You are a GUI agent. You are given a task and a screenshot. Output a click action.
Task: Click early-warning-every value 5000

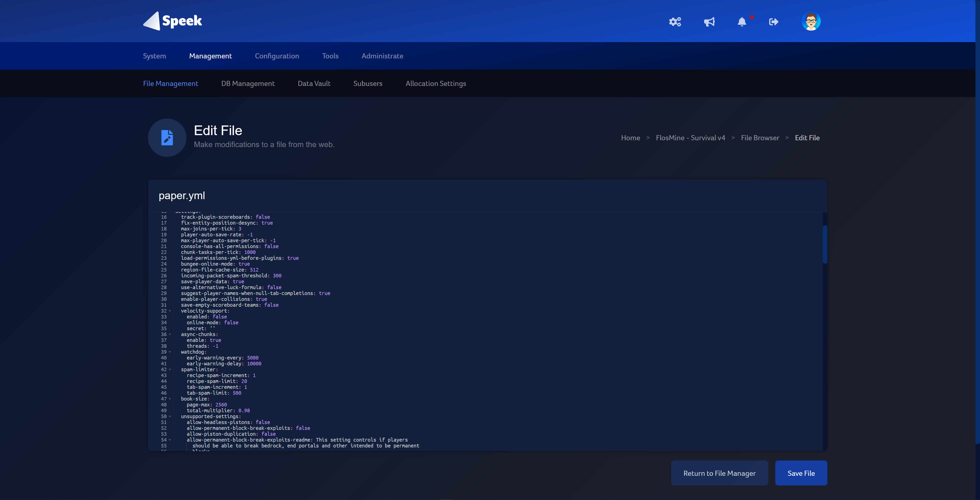pyautogui.click(x=253, y=357)
